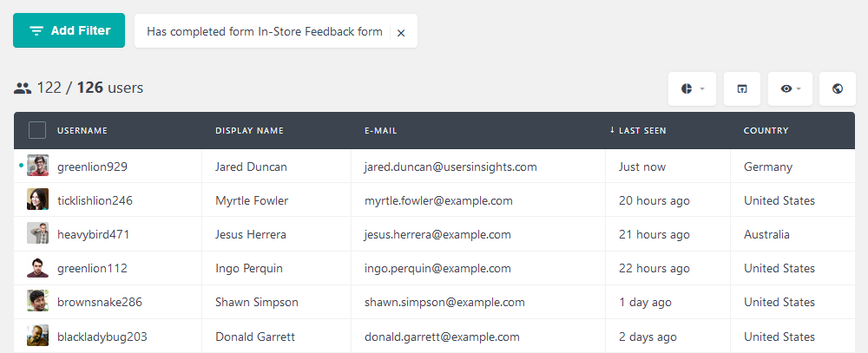Remove the In-Store Feedback form filter
This screenshot has height=353, width=868.
tap(401, 33)
